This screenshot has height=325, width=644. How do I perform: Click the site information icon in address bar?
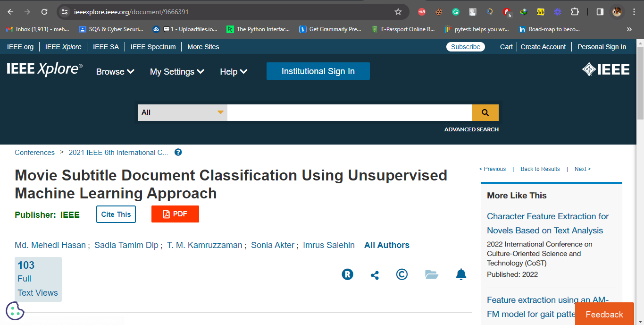65,12
